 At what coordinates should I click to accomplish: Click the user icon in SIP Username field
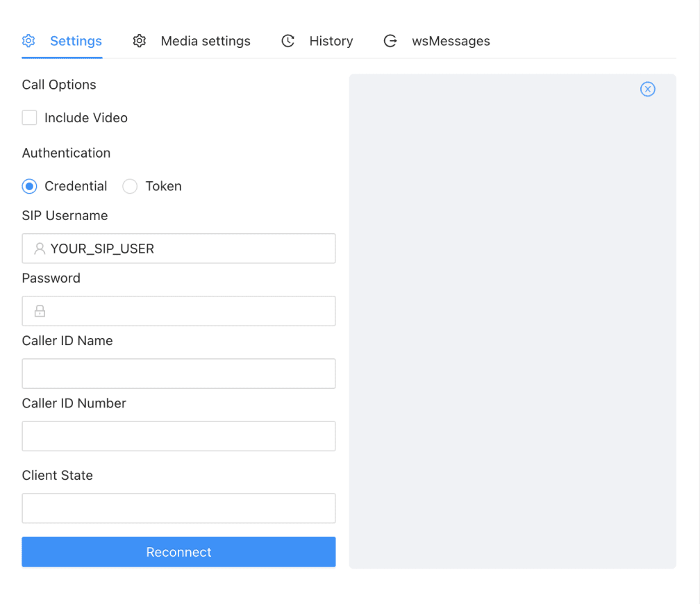40,248
